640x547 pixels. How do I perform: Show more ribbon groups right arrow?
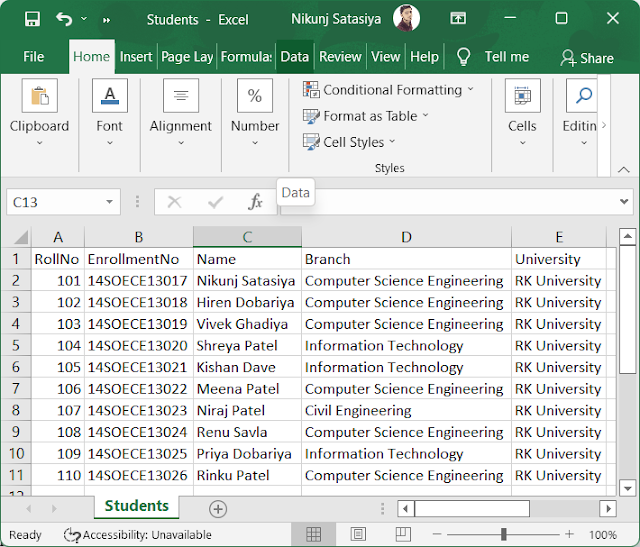pos(604,125)
